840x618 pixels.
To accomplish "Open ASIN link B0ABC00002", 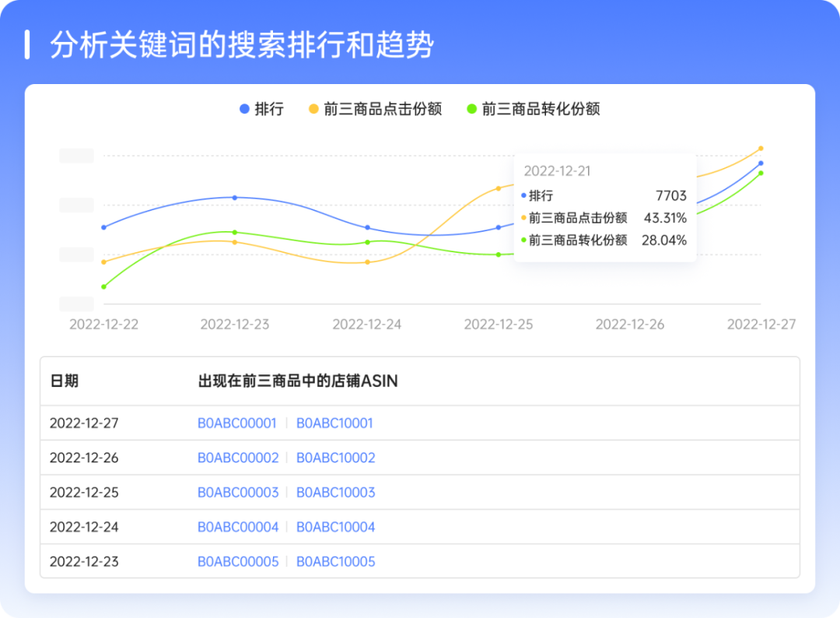I will (x=238, y=458).
